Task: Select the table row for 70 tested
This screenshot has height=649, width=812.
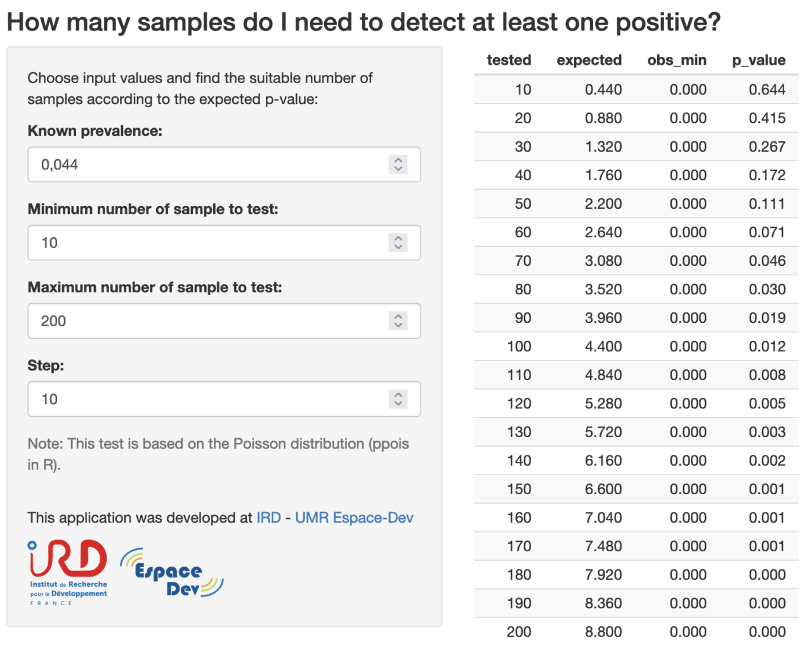Action: click(x=636, y=261)
